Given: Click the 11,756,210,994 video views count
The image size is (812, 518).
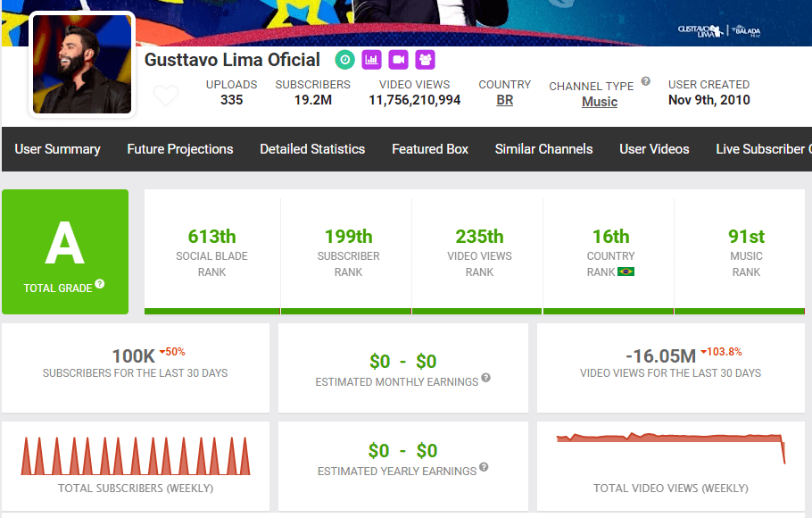Looking at the screenshot, I should 414,100.
